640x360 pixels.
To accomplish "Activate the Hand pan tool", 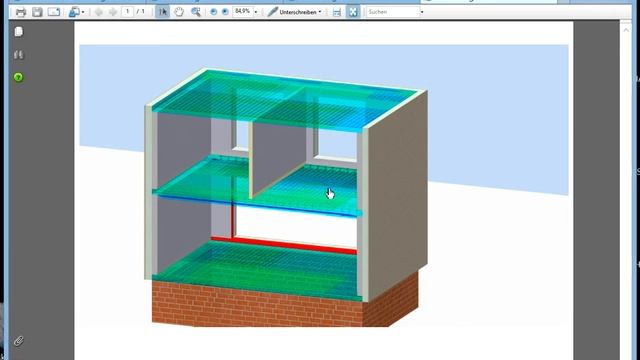I will (179, 12).
